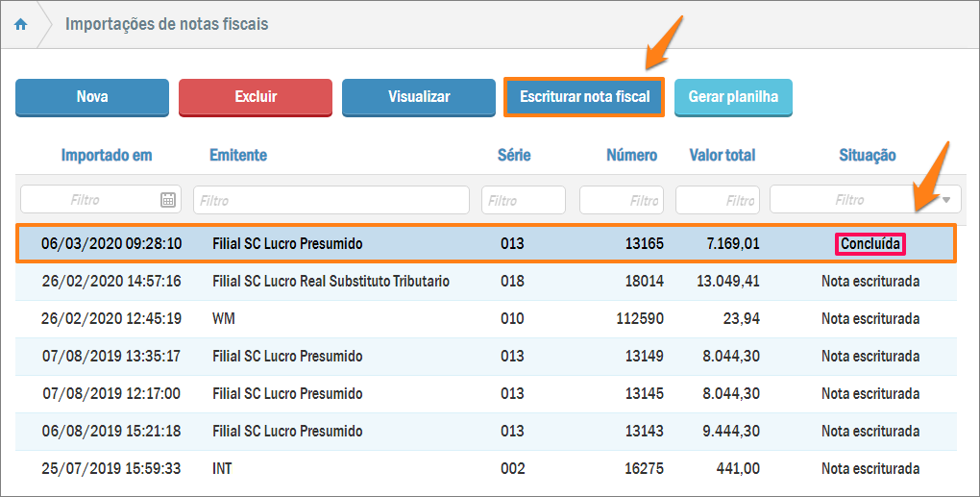Click Escriturar nota fiscal button
Viewport: 980px width, 497px height.
(x=584, y=97)
